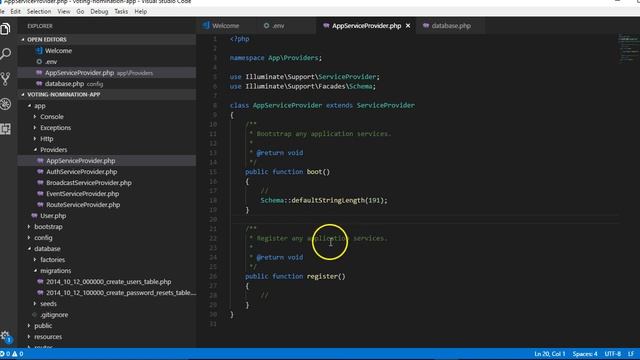Viewport: 640px width, 360px height.
Task: Close the AppServiceProvider.php tab
Action: coord(408,26)
